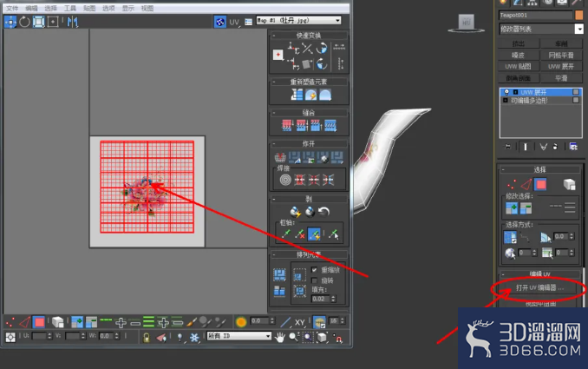
Task: Click the 打开 UV 编辑器 button
Action: pyautogui.click(x=540, y=288)
